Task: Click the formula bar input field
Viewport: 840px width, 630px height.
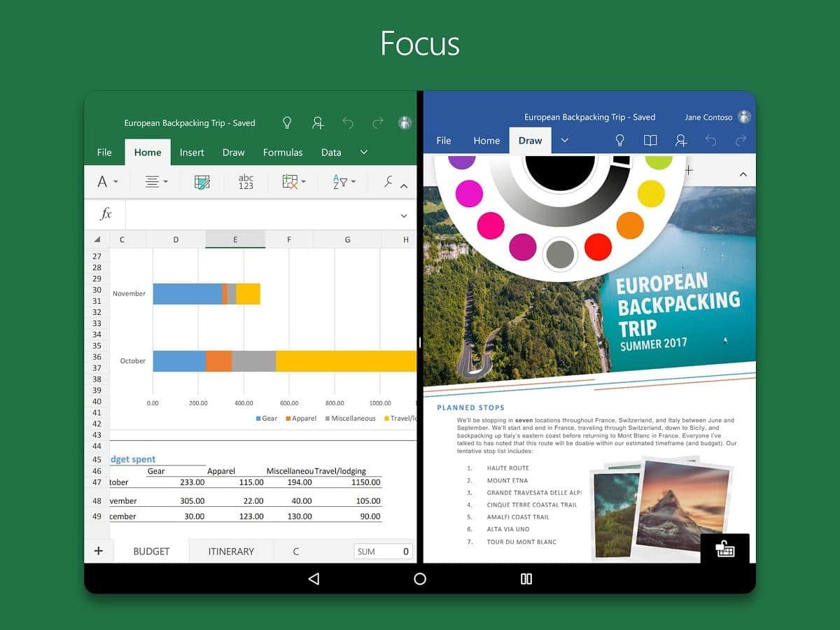Action: pos(259,215)
